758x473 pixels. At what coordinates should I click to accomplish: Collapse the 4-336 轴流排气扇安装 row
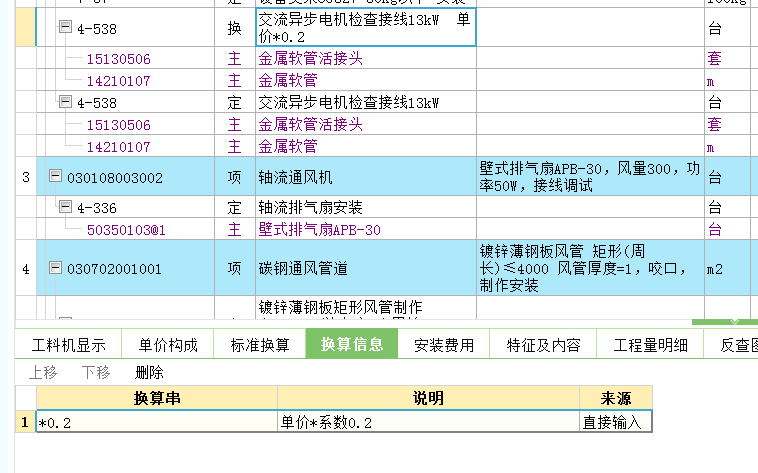[x=65, y=207]
